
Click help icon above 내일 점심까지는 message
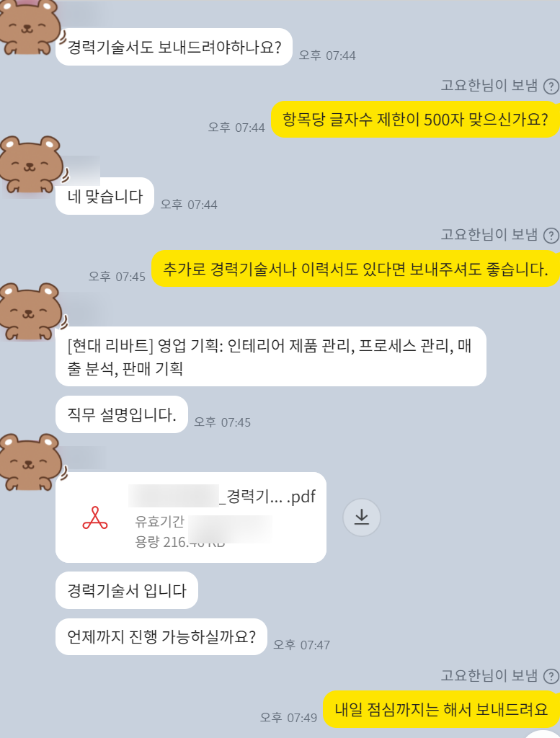click(x=551, y=676)
